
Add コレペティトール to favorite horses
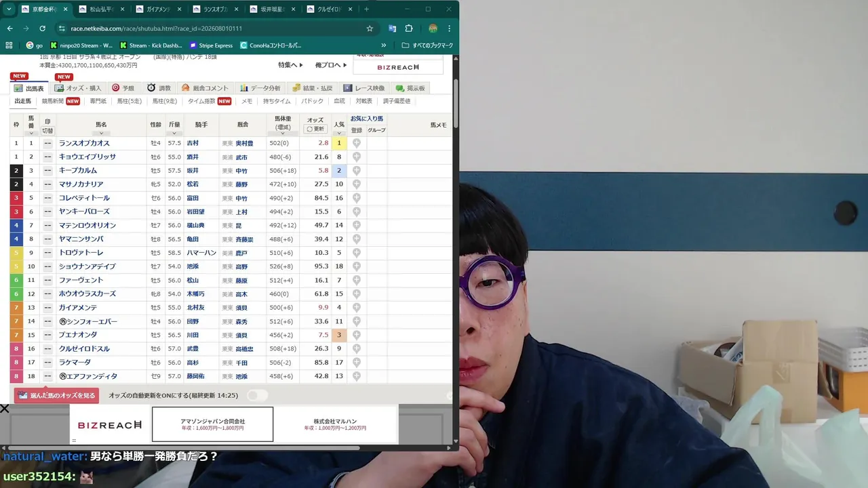coord(356,198)
